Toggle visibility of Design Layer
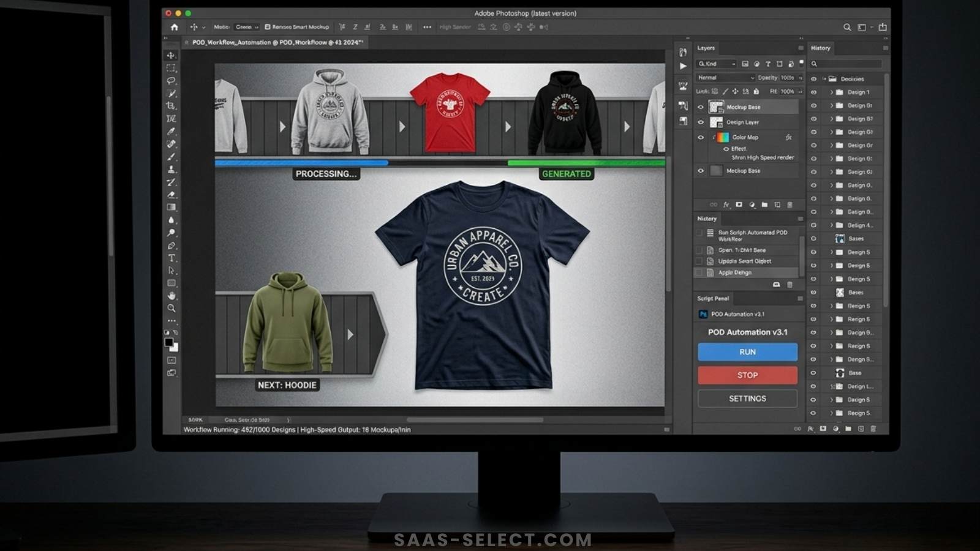 (701, 122)
